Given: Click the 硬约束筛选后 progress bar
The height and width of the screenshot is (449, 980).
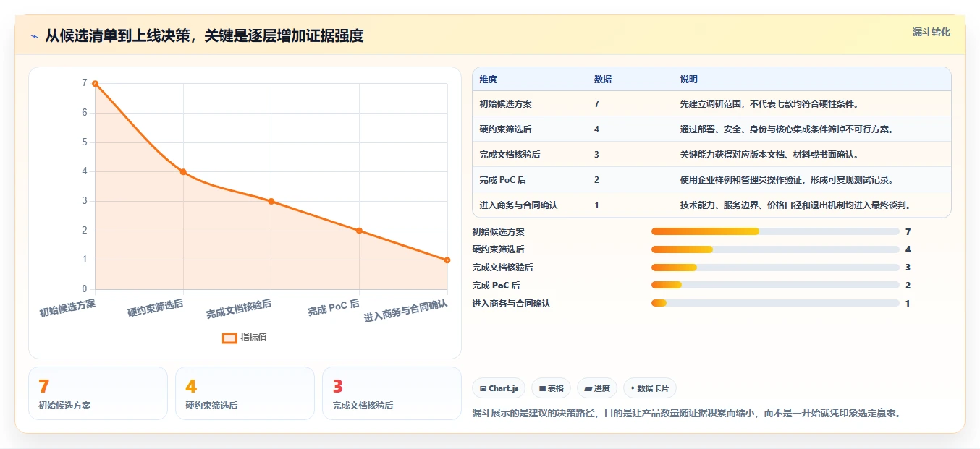Looking at the screenshot, I should pyautogui.click(x=775, y=249).
